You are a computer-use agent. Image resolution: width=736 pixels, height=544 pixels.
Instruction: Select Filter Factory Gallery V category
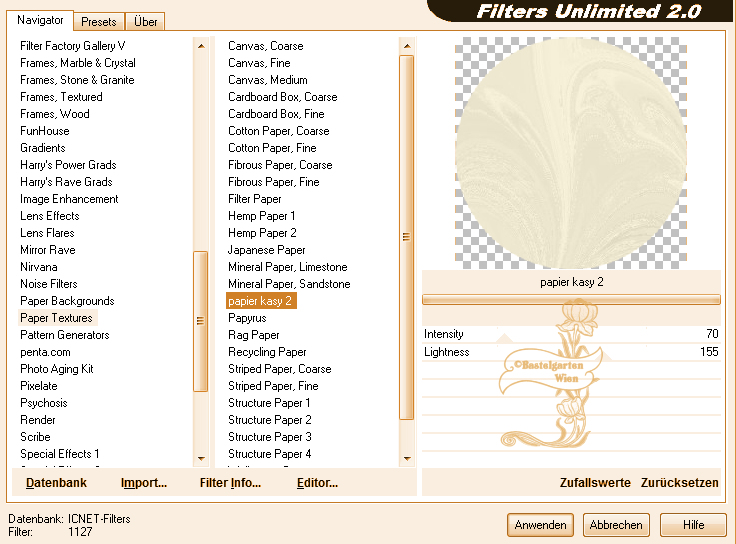coord(73,46)
